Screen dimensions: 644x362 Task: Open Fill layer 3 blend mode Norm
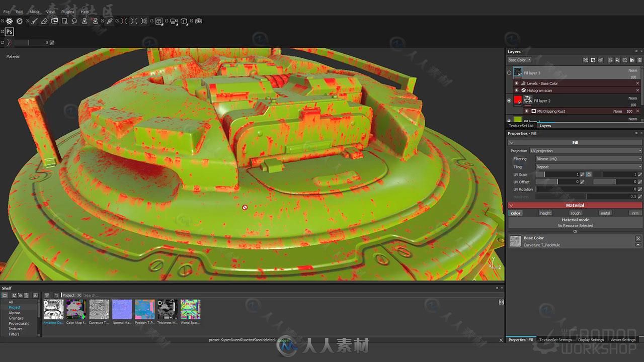(x=633, y=70)
